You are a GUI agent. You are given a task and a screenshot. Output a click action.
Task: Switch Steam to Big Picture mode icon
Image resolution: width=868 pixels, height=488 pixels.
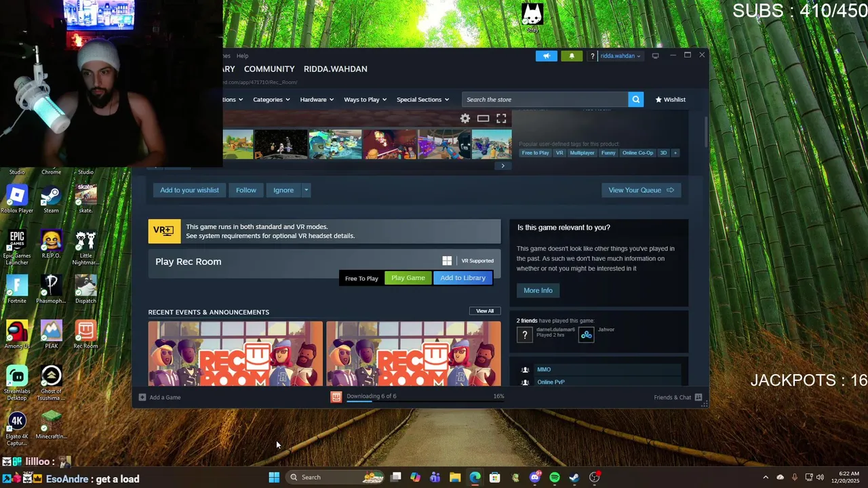[655, 56]
